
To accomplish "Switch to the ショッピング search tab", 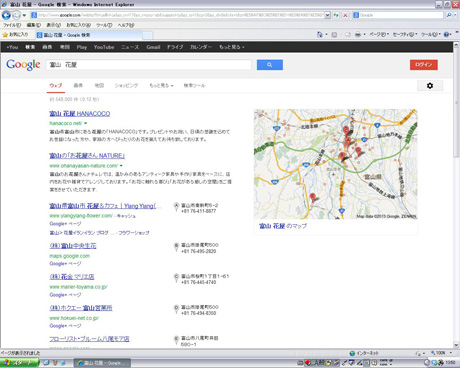I will pyautogui.click(x=126, y=85).
